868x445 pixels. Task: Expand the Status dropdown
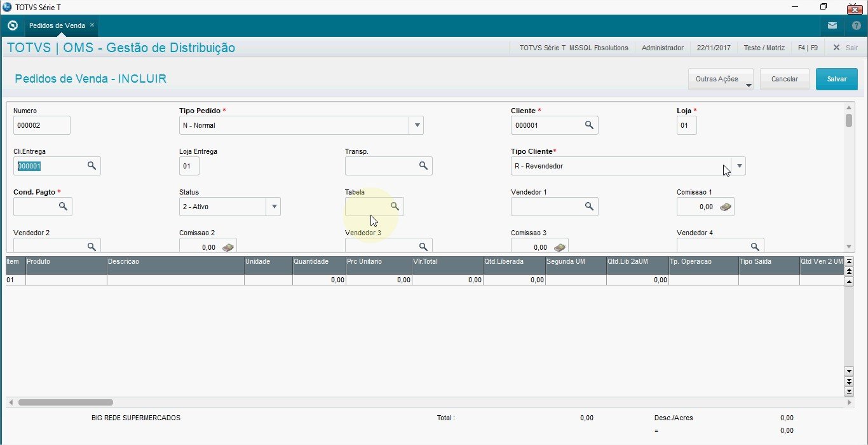(274, 207)
